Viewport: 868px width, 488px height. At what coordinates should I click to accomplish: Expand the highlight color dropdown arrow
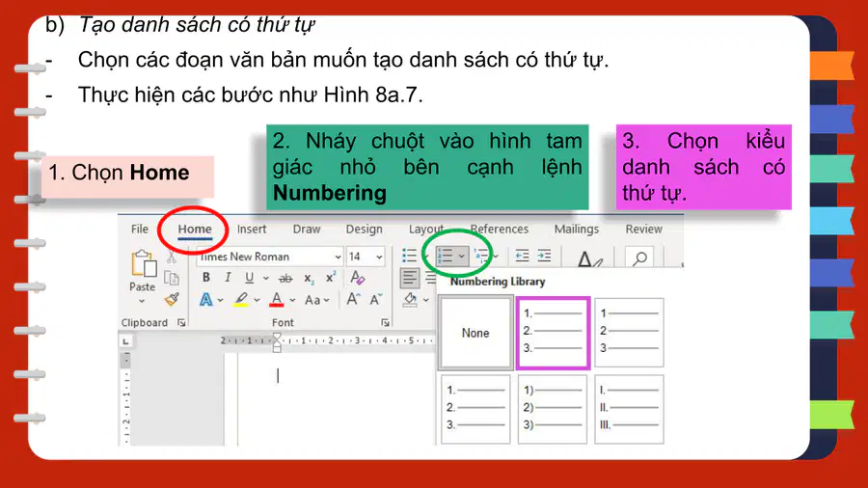click(257, 300)
